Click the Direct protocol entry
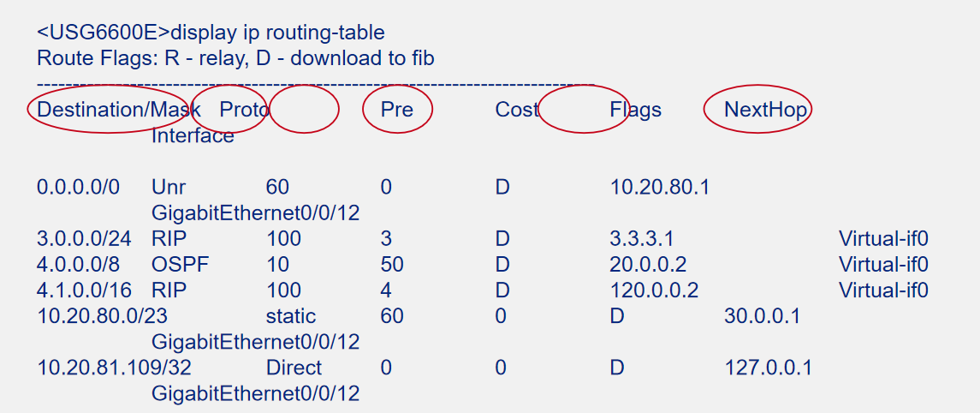 pos(294,368)
